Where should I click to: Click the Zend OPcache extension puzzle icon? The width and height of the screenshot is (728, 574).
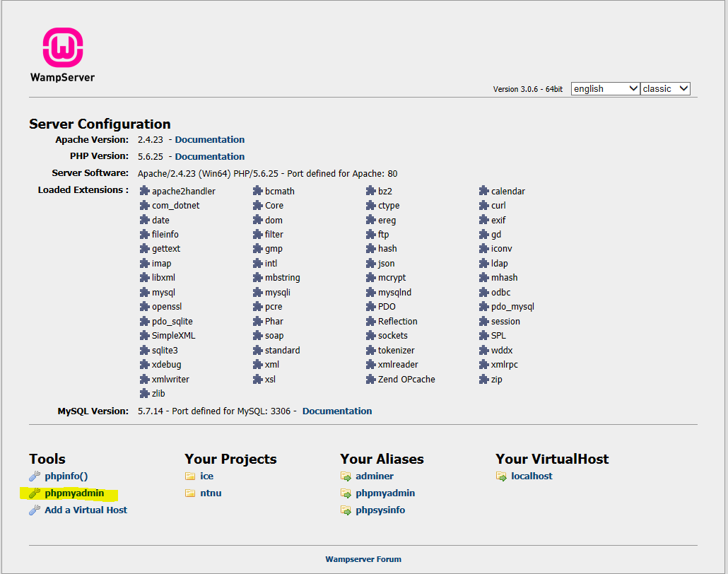(x=370, y=380)
